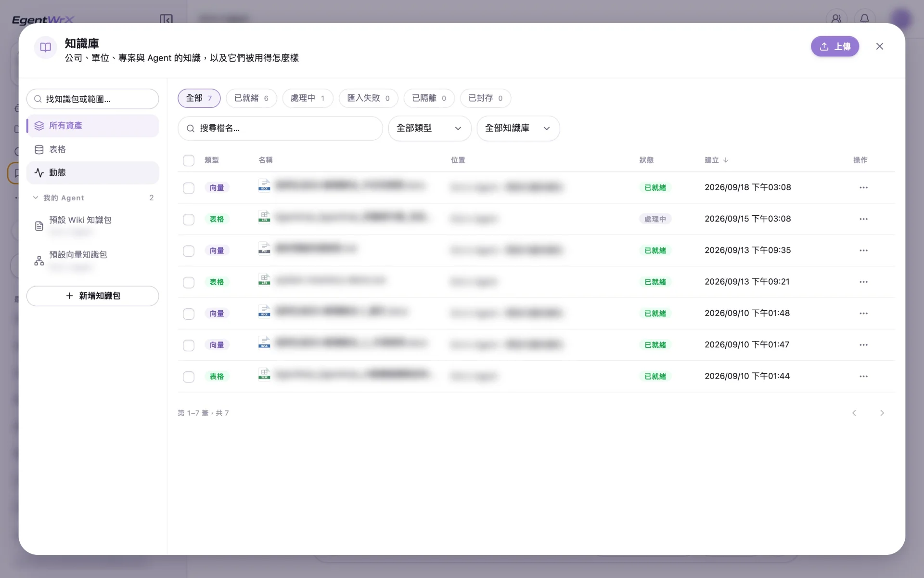924x578 pixels.
Task: Check the row created 2026/09/18 下午03:08
Action: tap(189, 188)
